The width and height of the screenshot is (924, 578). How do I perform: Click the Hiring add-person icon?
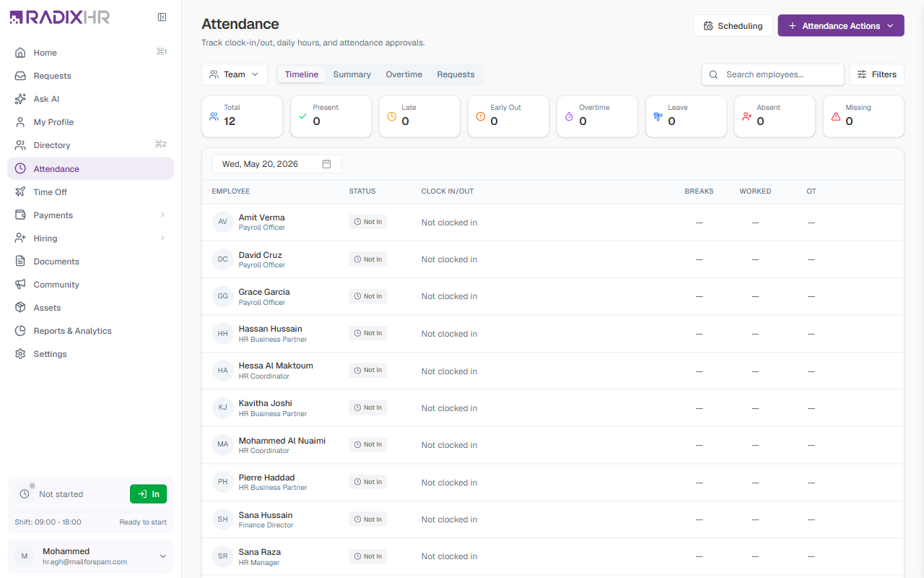click(x=20, y=238)
